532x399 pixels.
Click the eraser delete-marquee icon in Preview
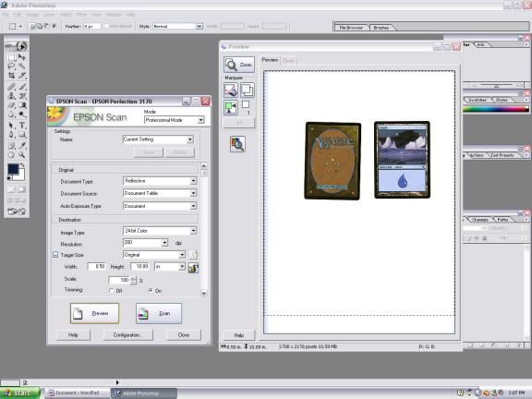[x=231, y=91]
